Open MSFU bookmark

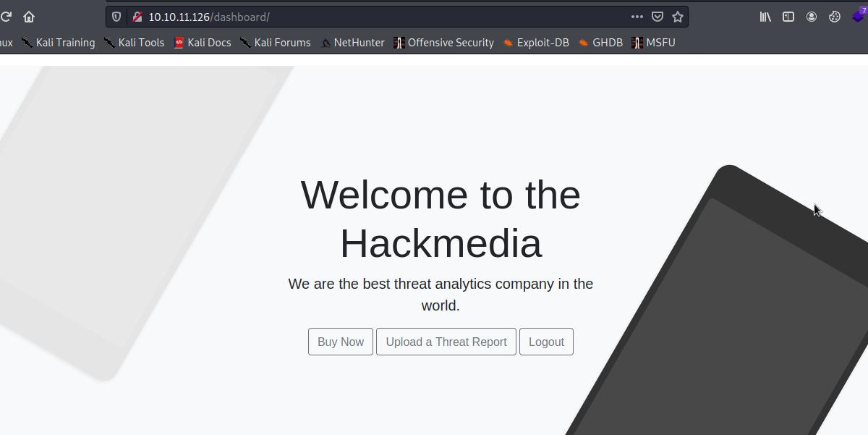pos(653,43)
